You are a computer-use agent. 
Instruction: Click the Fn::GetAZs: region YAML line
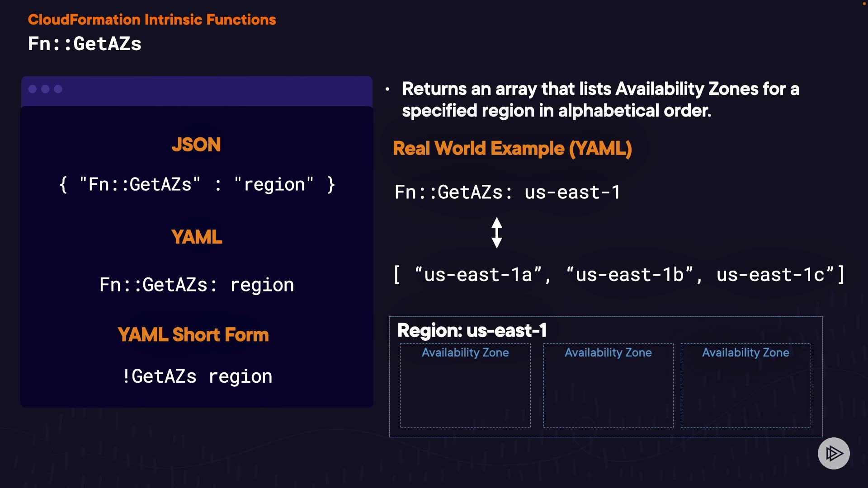[x=197, y=285]
